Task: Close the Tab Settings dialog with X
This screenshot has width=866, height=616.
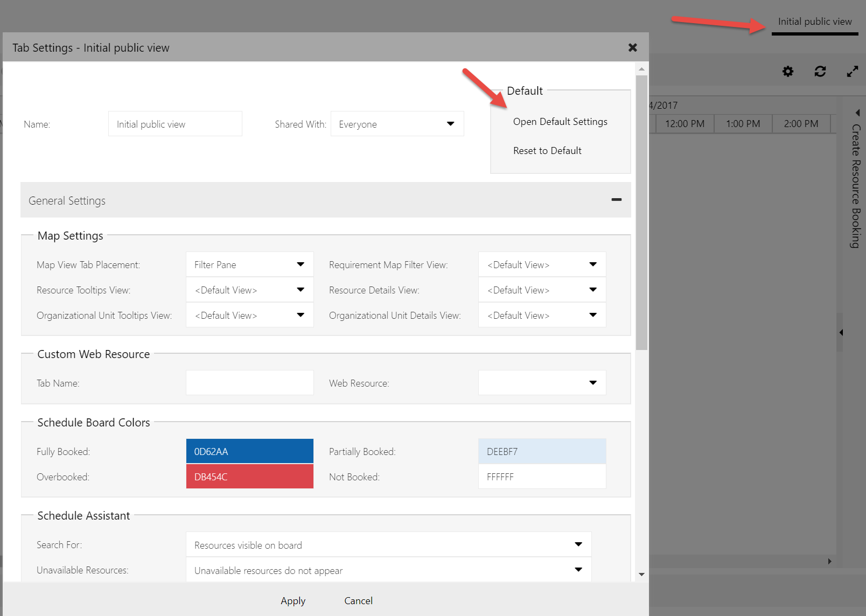Action: pos(633,48)
